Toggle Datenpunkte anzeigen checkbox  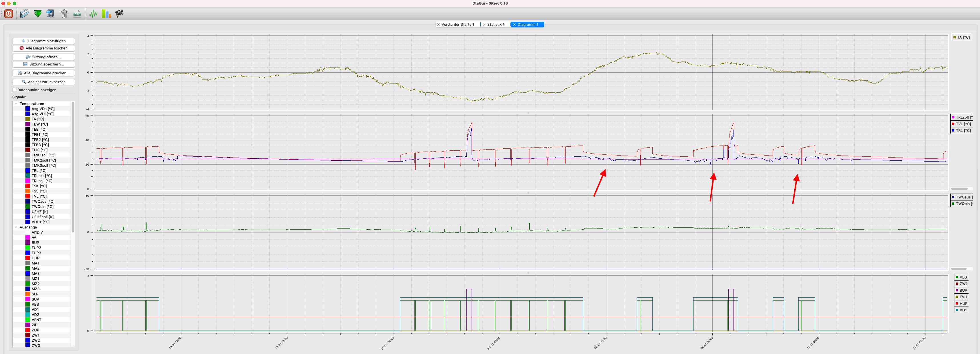[x=15, y=90]
